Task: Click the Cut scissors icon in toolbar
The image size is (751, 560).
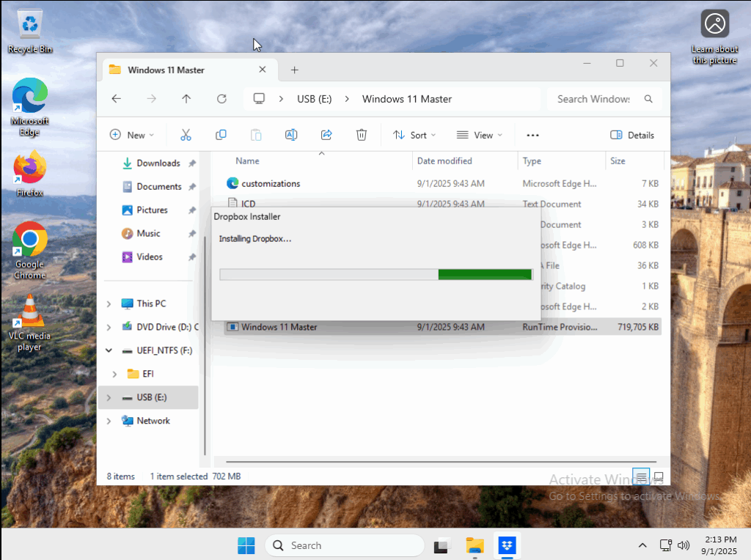Action: (186, 135)
